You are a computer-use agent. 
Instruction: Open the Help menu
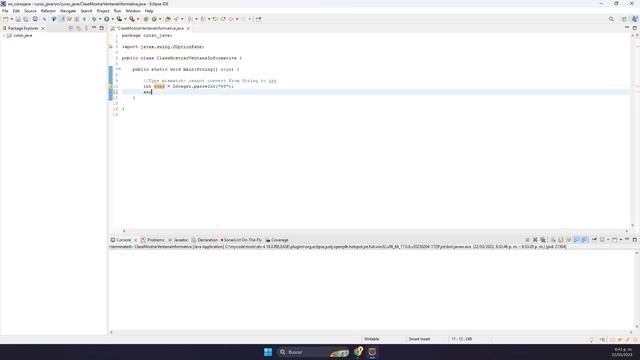[x=149, y=11]
